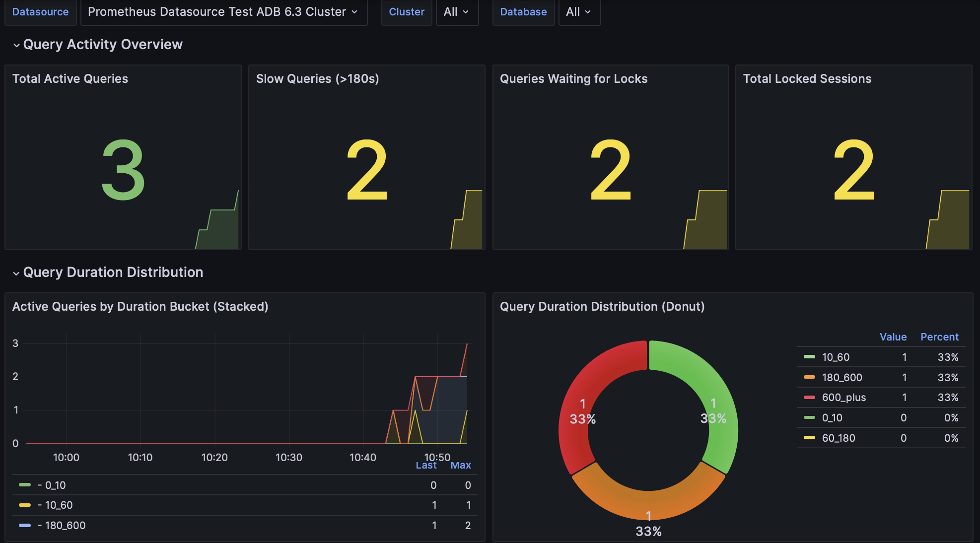Click the Database label button
The height and width of the screenshot is (543, 980).
point(523,12)
